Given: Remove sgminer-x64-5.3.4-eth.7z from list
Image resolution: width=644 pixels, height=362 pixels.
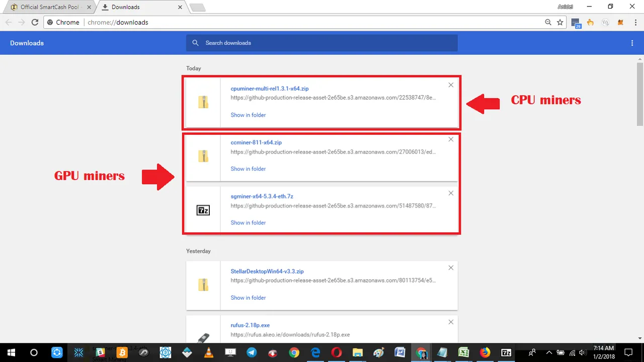Looking at the screenshot, I should (x=451, y=193).
